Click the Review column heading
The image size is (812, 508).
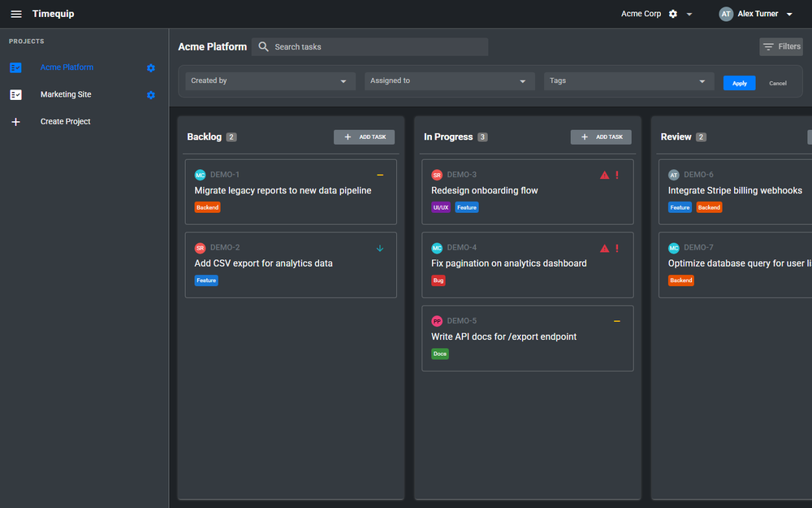(676, 137)
